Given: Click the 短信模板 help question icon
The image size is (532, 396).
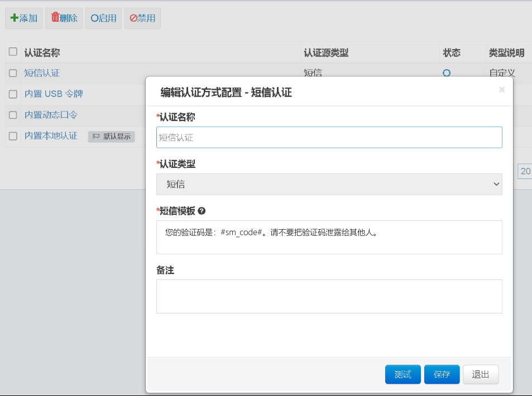Looking at the screenshot, I should click(202, 211).
